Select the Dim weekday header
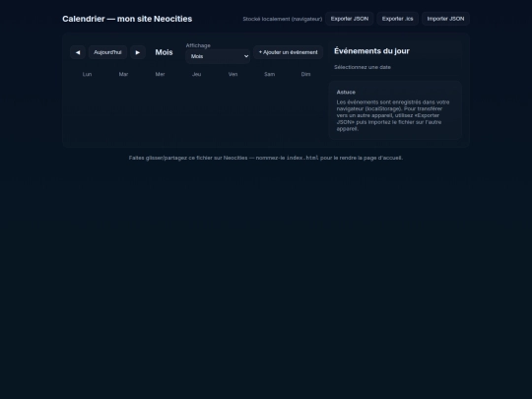Image resolution: width=532 pixels, height=399 pixels. (305, 74)
